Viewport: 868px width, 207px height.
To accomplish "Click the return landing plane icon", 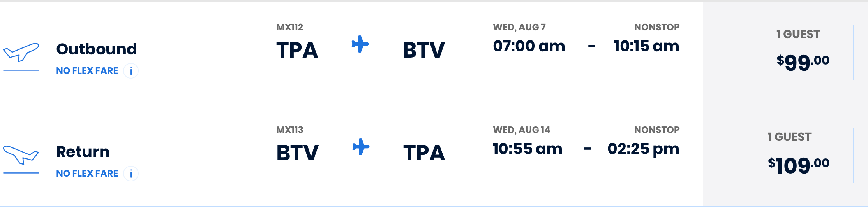I will (x=21, y=155).
